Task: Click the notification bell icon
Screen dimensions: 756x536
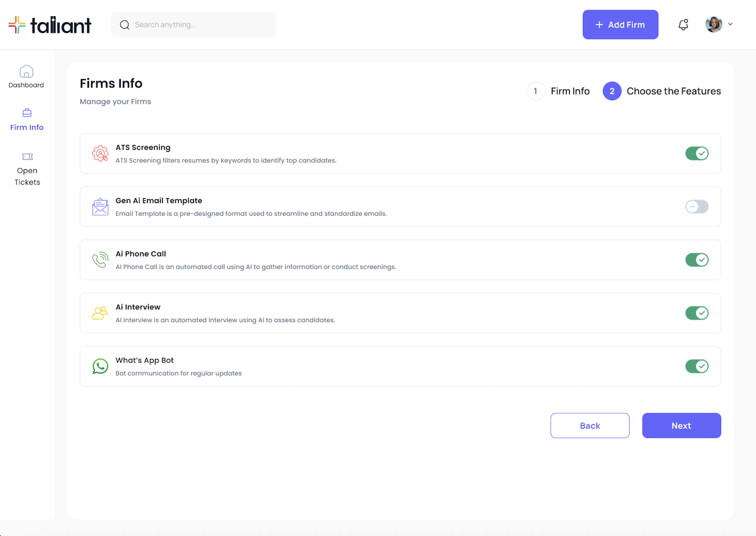Action: point(683,25)
